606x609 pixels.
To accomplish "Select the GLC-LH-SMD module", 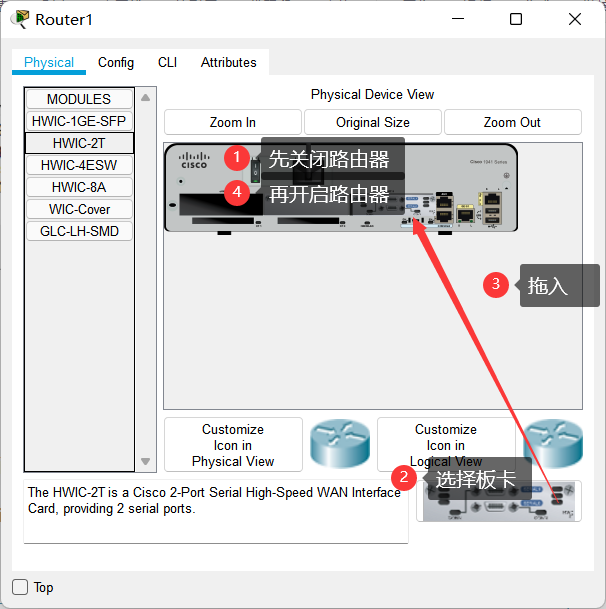I will pyautogui.click(x=79, y=231).
